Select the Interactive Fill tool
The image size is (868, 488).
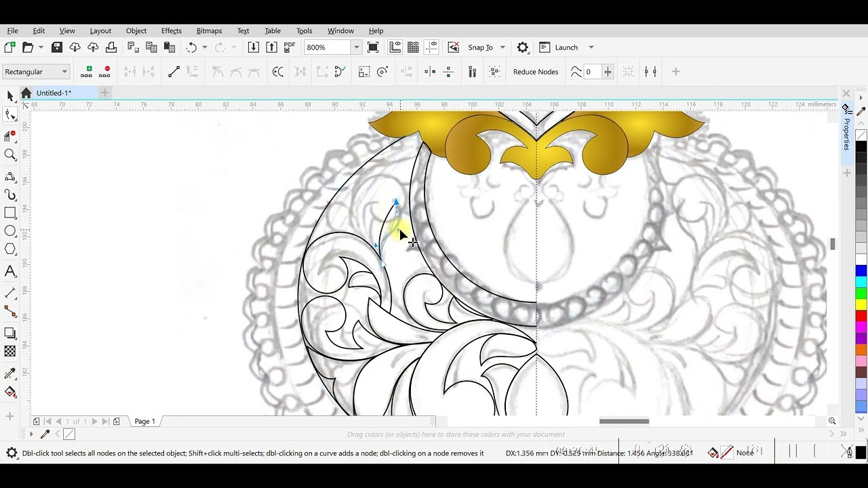[10, 392]
